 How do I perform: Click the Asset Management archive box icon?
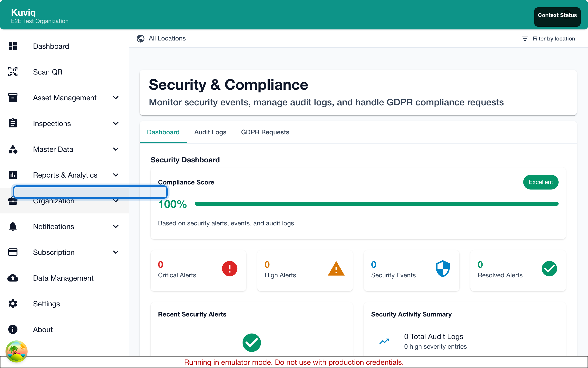click(13, 98)
